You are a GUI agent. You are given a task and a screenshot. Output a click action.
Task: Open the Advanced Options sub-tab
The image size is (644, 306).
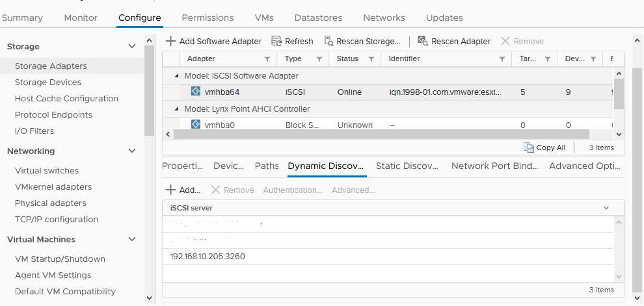click(584, 166)
